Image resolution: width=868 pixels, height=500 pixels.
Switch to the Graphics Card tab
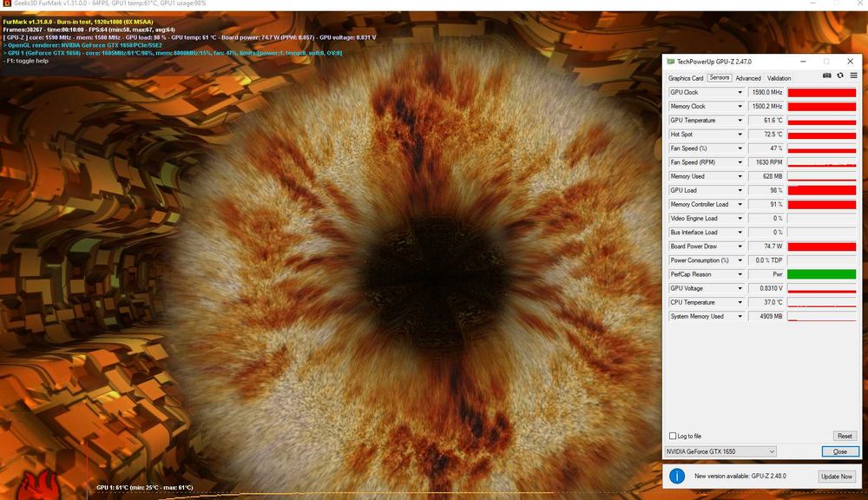(x=686, y=78)
